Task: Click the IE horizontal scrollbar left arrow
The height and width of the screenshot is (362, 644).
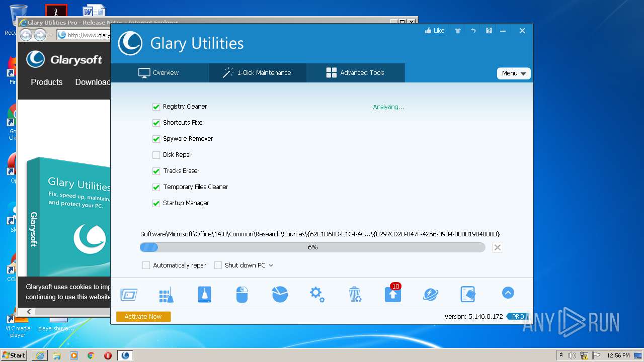Action: [x=29, y=312]
